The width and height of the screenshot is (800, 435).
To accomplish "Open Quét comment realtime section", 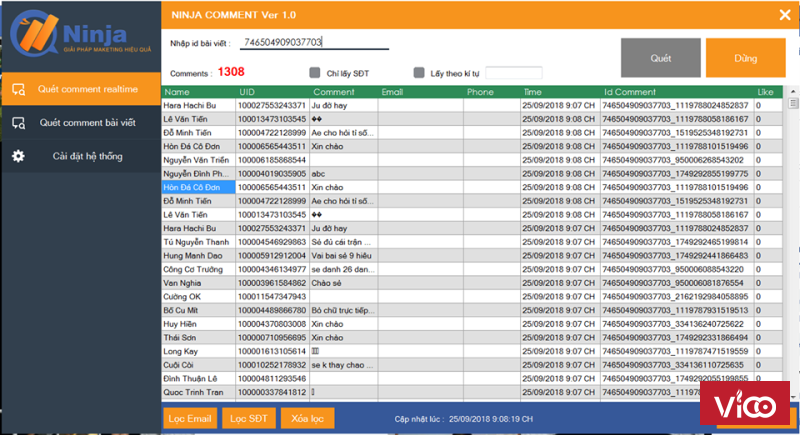I will pyautogui.click(x=81, y=89).
